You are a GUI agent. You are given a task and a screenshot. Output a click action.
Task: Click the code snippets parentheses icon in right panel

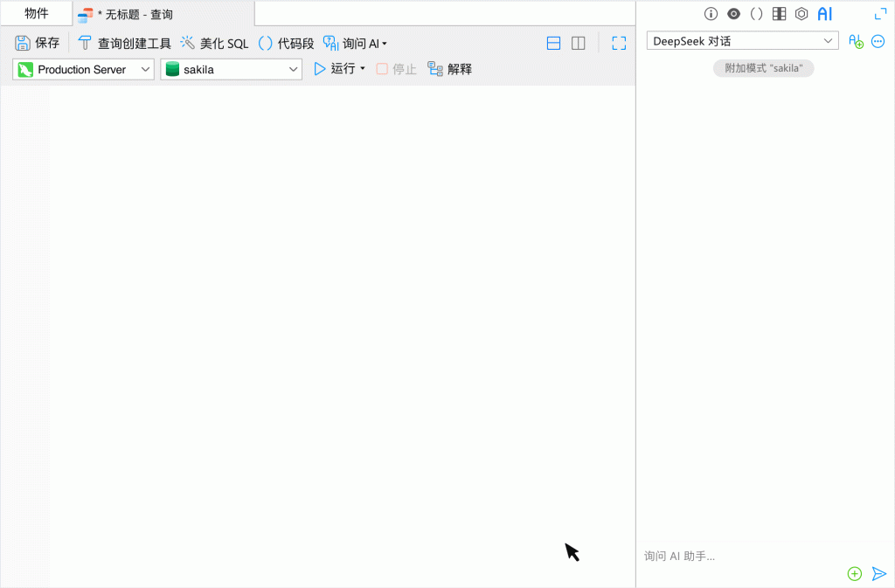pos(757,14)
